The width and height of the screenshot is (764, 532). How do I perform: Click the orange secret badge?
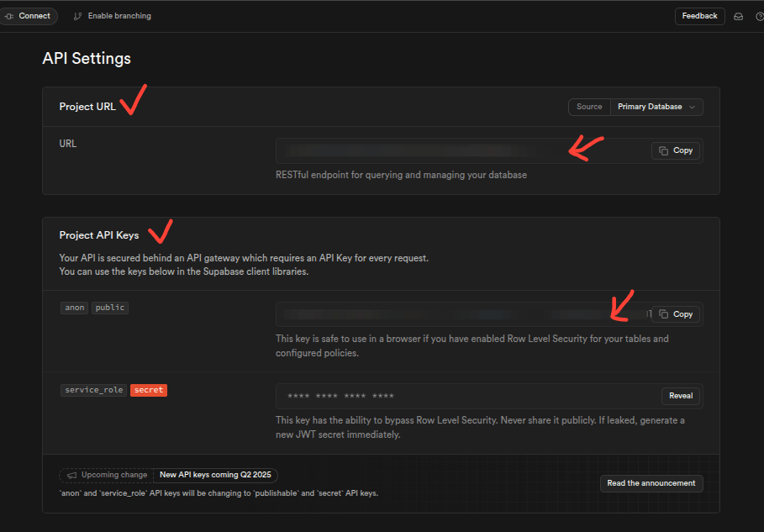click(x=148, y=389)
